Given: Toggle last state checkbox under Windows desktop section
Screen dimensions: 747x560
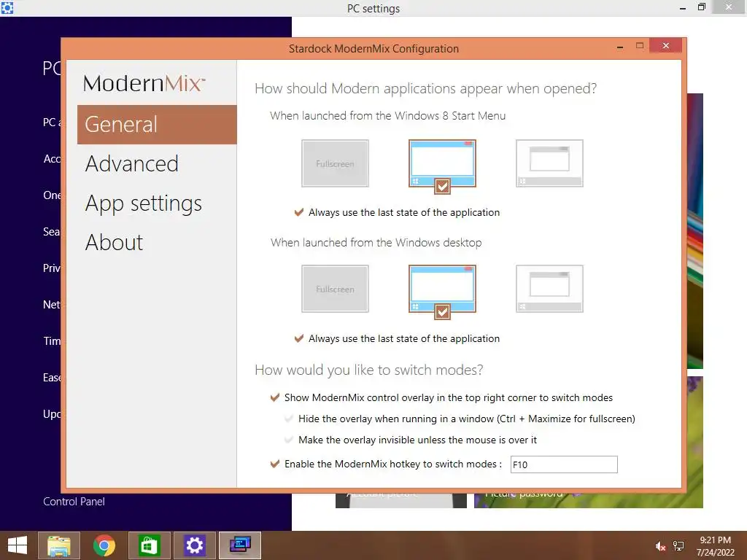Looking at the screenshot, I should click(x=298, y=338).
